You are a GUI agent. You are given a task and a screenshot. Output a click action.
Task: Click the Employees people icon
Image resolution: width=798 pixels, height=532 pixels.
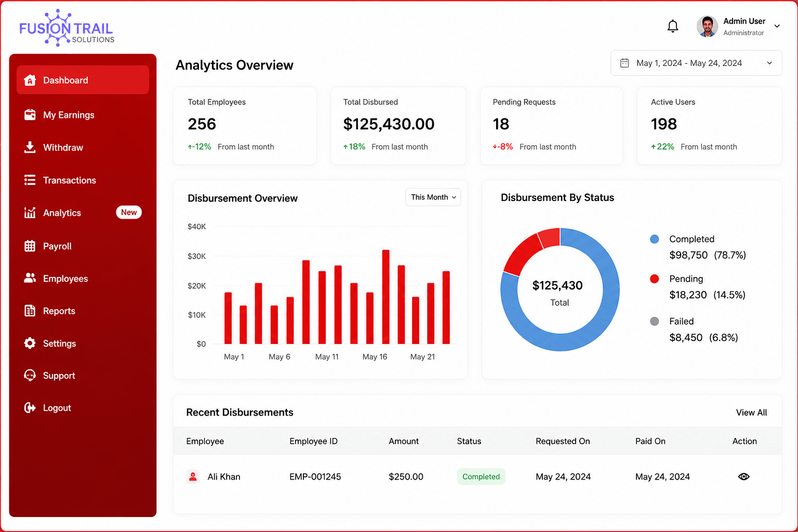(30, 278)
